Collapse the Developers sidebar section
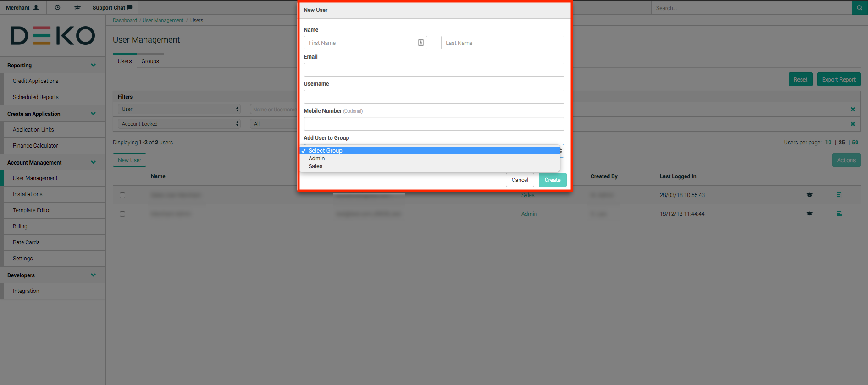The height and width of the screenshot is (385, 868). pyautogui.click(x=94, y=275)
